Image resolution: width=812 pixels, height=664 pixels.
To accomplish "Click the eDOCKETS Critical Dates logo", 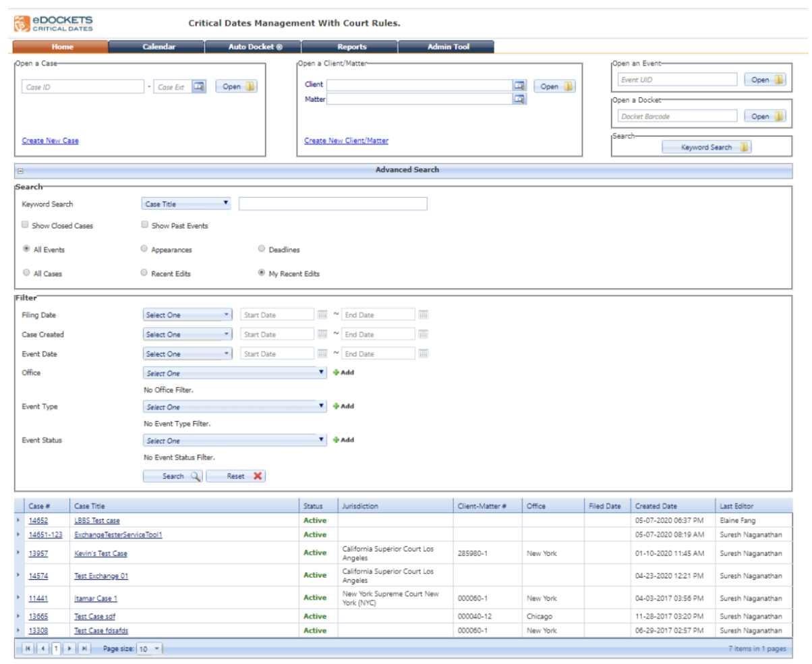I will (53, 22).
